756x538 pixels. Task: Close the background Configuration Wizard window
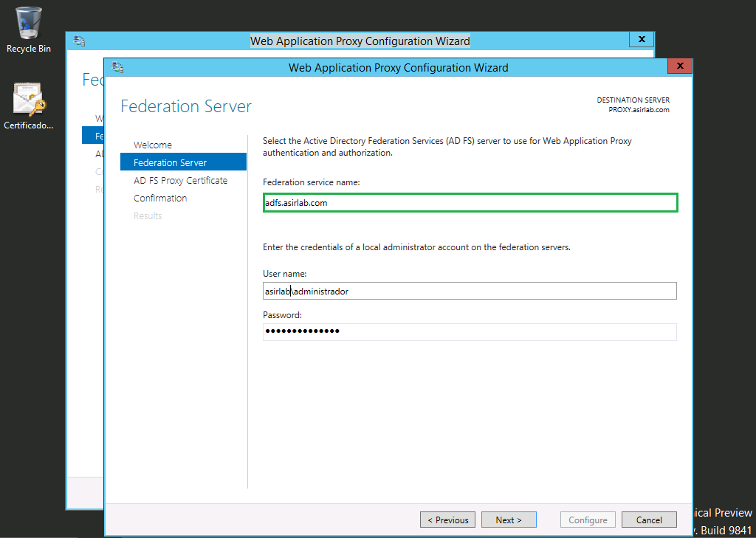pyautogui.click(x=642, y=40)
